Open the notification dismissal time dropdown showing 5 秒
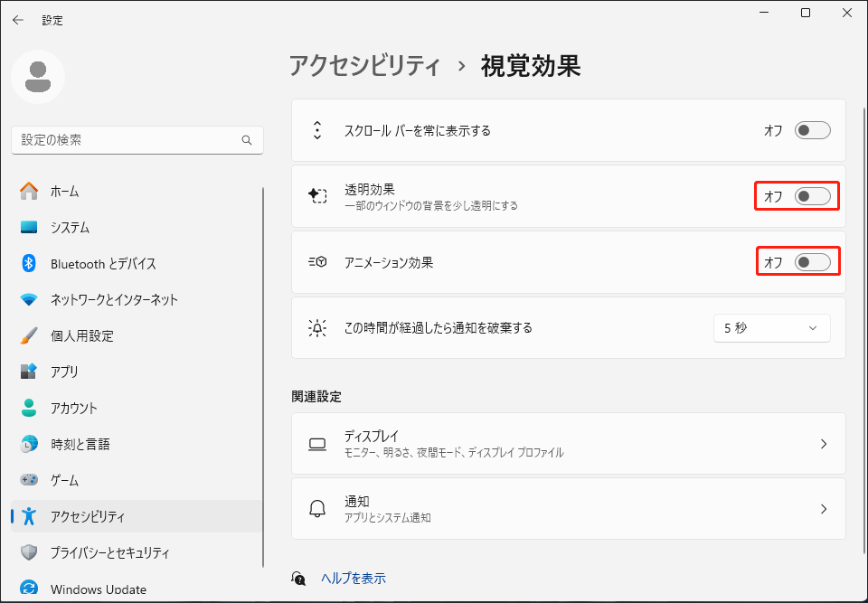 (x=771, y=327)
